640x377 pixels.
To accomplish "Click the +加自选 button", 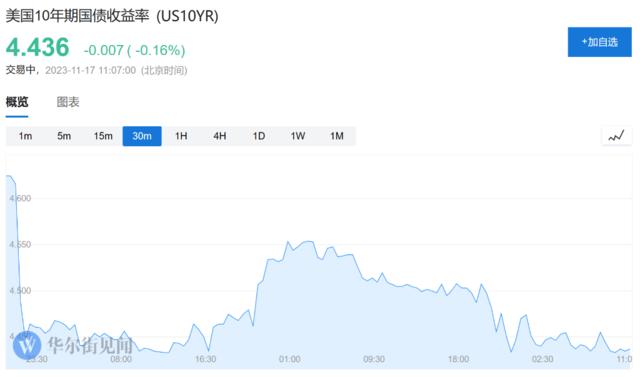I will coord(600,42).
